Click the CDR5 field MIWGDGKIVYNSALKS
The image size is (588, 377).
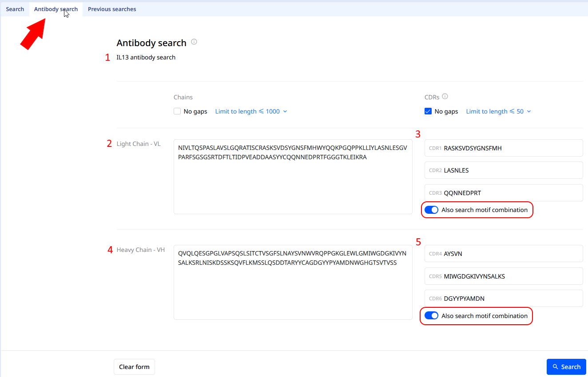[x=504, y=276]
